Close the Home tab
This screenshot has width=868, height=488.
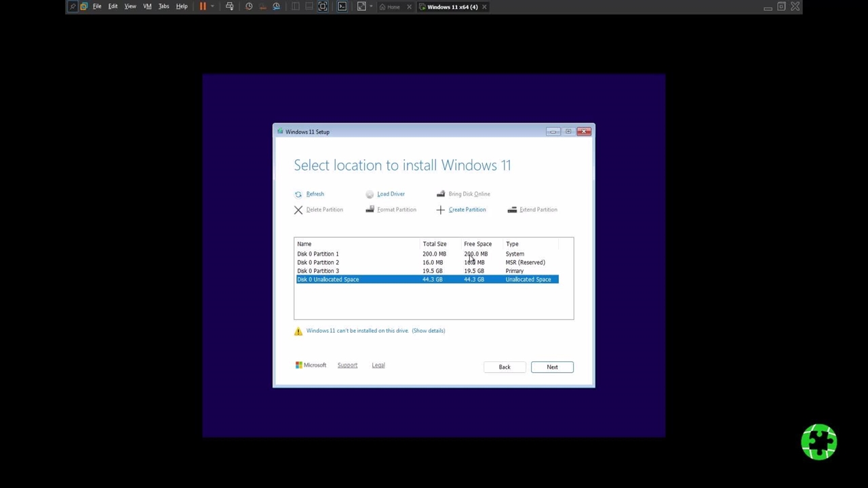[409, 7]
